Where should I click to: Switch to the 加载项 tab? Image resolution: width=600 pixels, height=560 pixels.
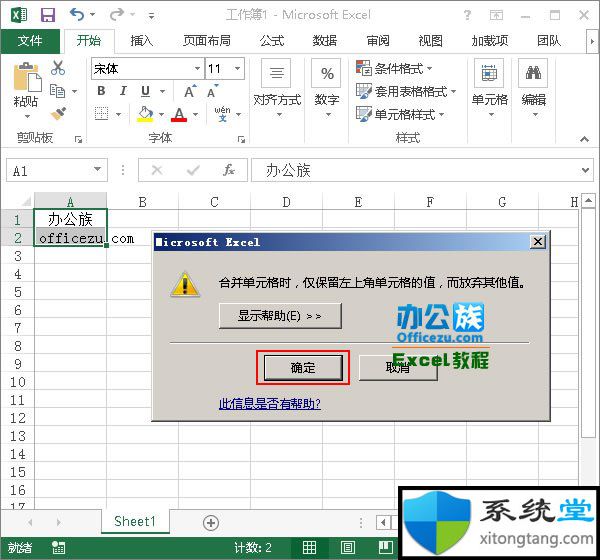point(490,40)
